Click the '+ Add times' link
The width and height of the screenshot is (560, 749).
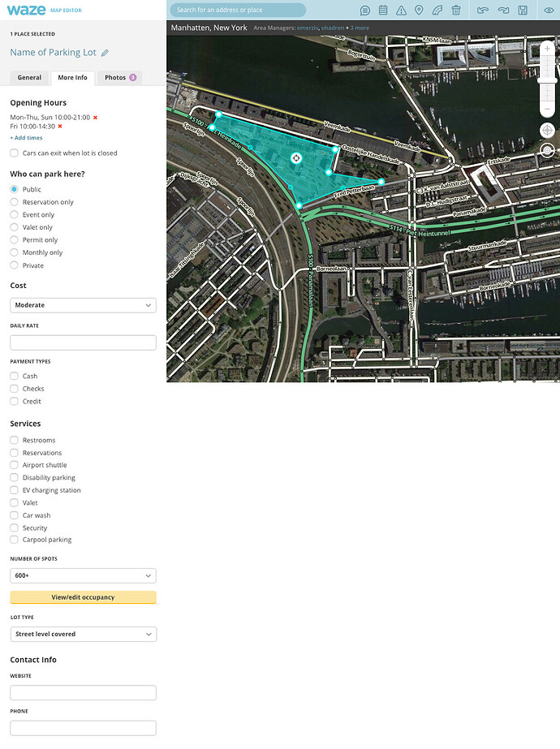(26, 138)
